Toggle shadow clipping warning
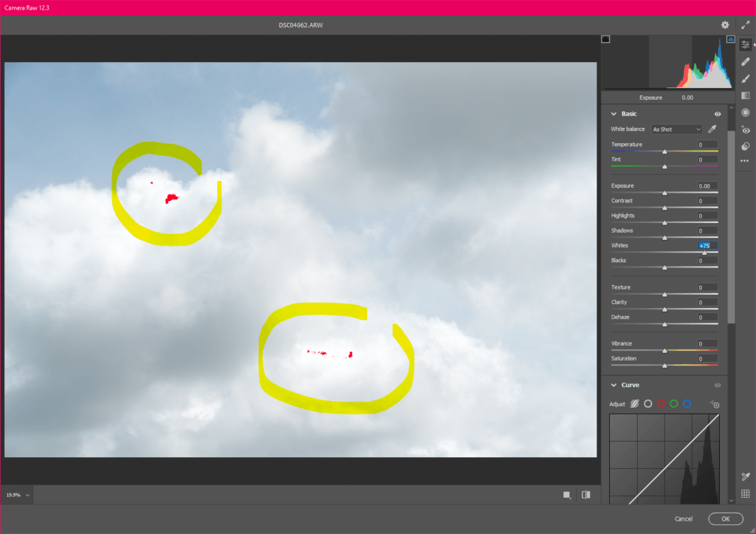 pyautogui.click(x=605, y=39)
